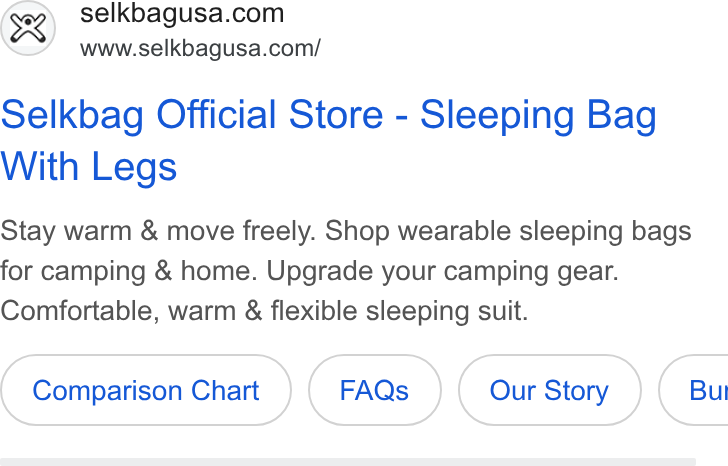Click the Selkbag favicon logo
Viewport: 728px width, 466px height.
coord(28,28)
